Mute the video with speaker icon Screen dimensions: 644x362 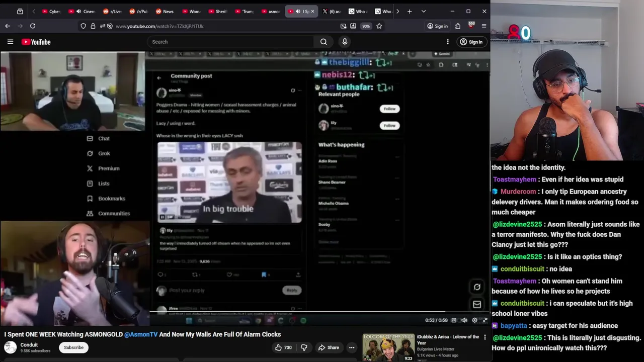tap(464, 320)
